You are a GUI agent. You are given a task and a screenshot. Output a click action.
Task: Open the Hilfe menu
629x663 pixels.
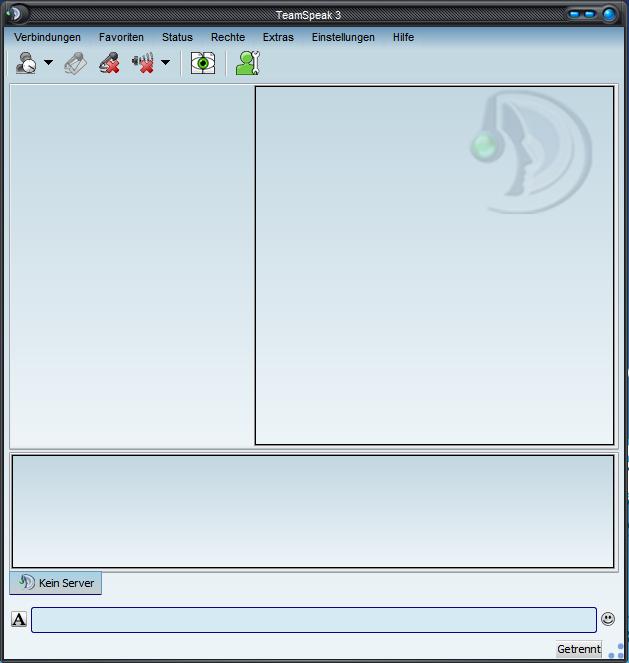pos(403,37)
